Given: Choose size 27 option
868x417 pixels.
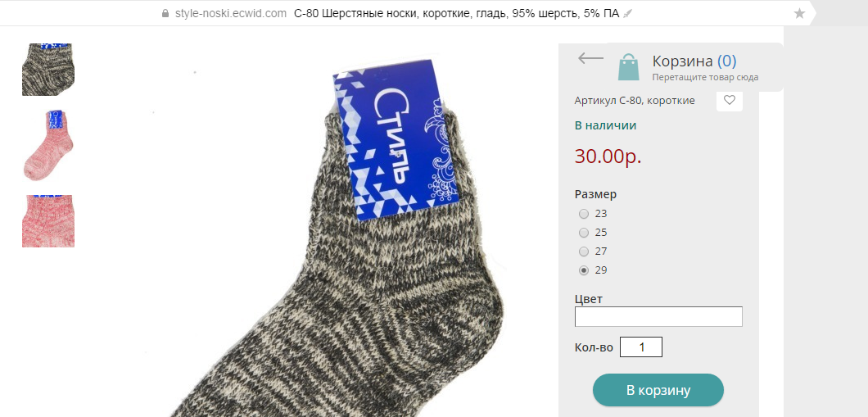Looking at the screenshot, I should pyautogui.click(x=584, y=252).
